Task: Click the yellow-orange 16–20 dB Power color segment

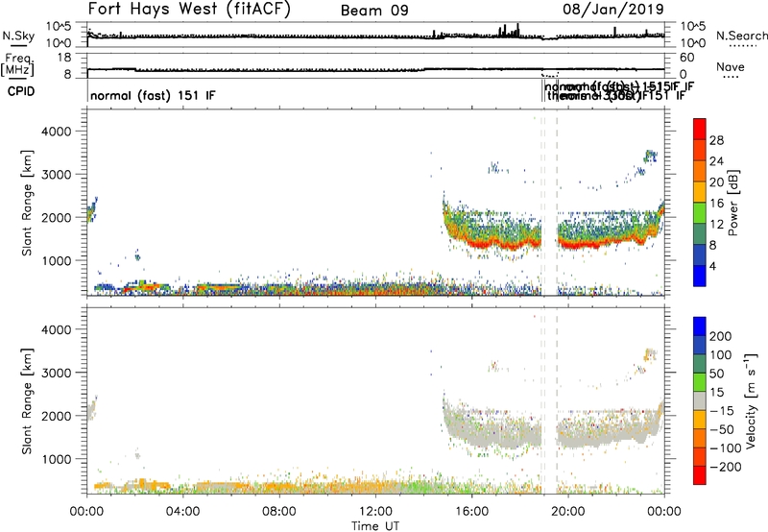Action: (700, 192)
